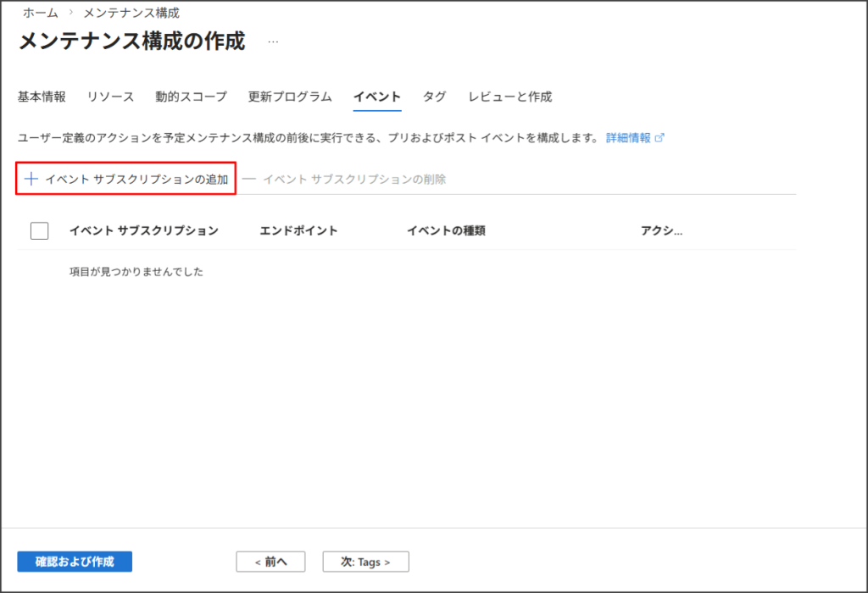Switch to the タグ tab

coord(434,97)
